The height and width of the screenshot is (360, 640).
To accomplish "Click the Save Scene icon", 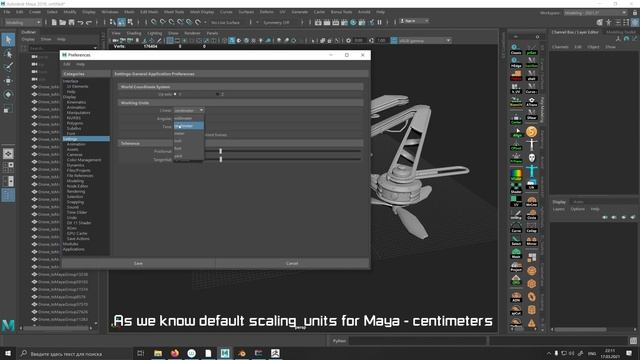I will point(71,22).
